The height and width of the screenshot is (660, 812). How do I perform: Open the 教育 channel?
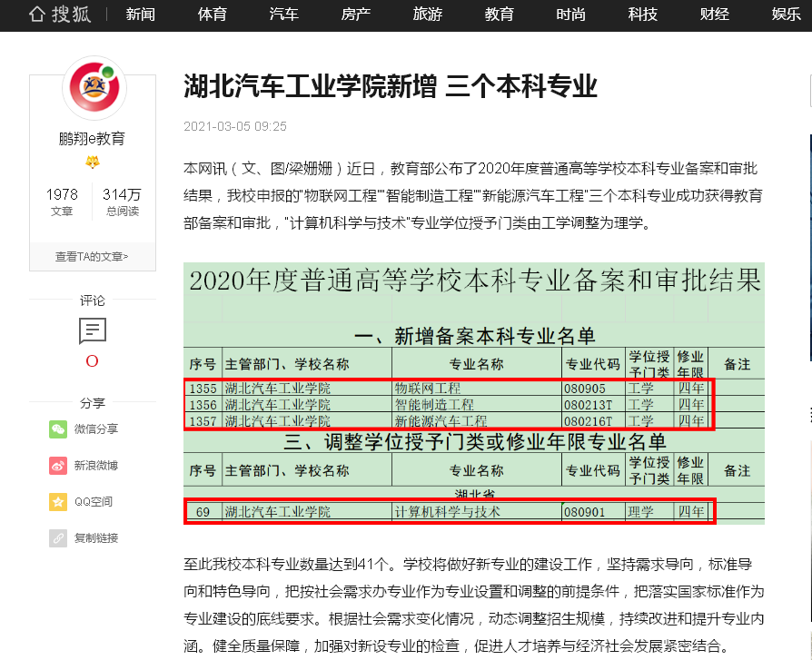(499, 15)
